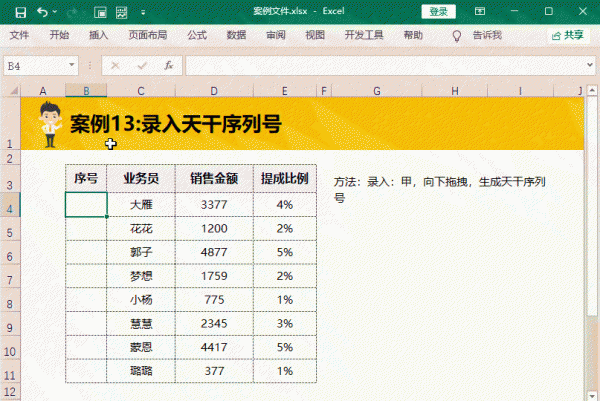Viewport: 600px width, 401px height.
Task: Click the Undo arrow icon
Action: [x=42, y=12]
